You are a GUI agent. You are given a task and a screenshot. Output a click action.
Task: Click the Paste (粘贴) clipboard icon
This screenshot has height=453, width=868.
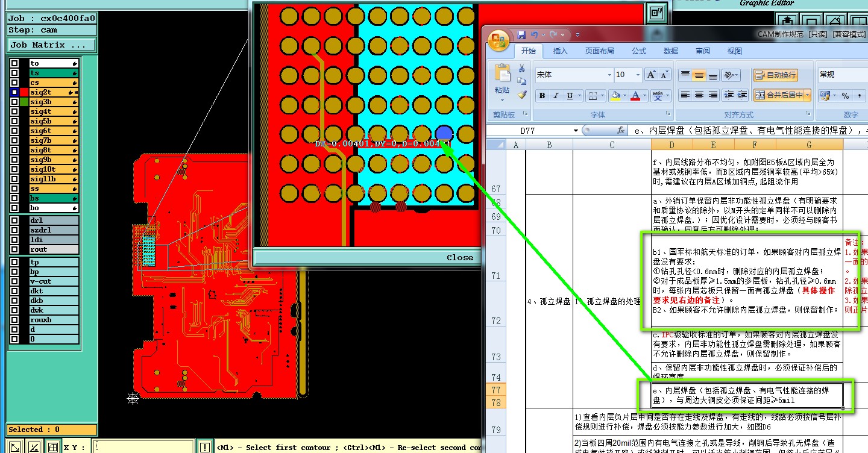[x=502, y=73]
